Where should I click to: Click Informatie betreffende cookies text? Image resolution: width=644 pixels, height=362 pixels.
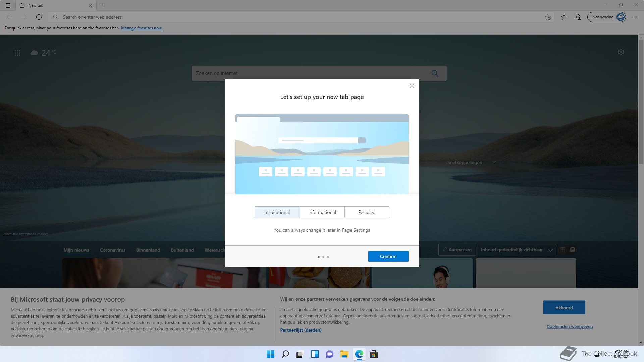tap(25, 234)
